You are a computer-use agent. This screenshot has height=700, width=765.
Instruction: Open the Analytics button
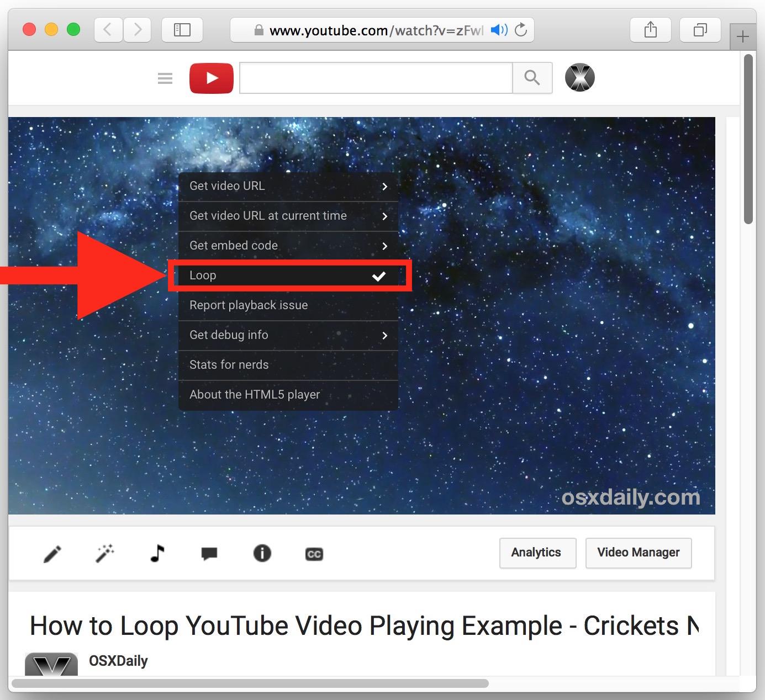pyautogui.click(x=537, y=553)
